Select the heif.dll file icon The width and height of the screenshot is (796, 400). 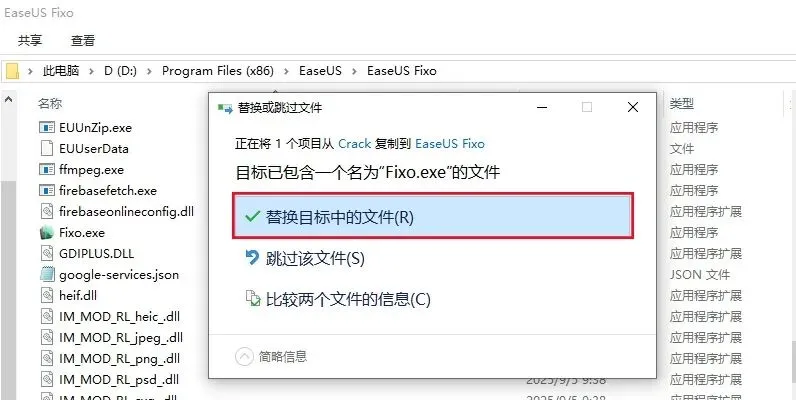pos(47,295)
